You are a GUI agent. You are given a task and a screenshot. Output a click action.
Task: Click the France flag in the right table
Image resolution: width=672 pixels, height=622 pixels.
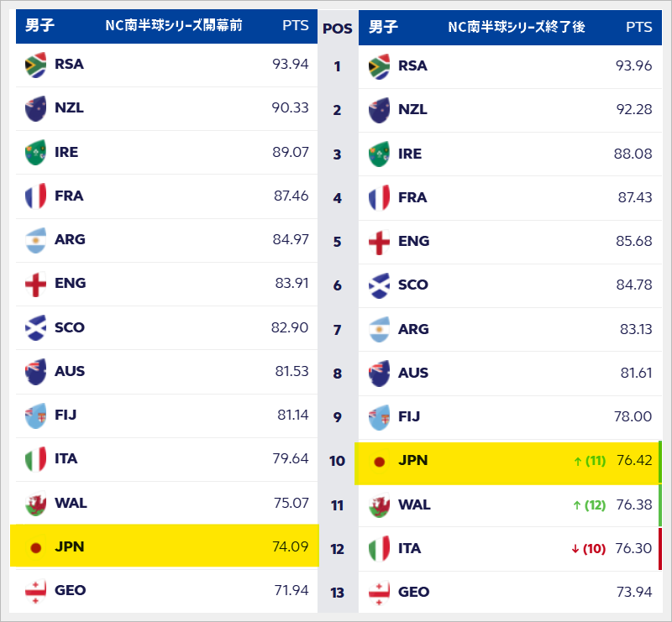pos(380,198)
